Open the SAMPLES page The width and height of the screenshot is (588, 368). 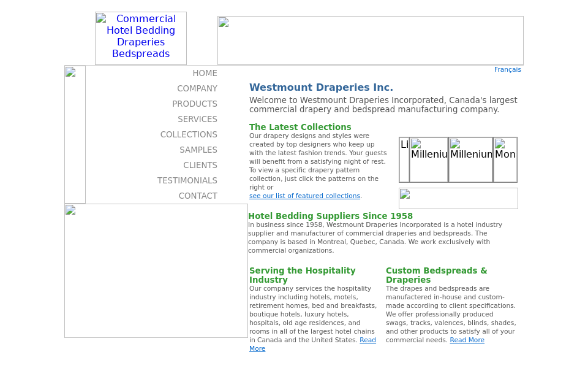[x=198, y=150]
